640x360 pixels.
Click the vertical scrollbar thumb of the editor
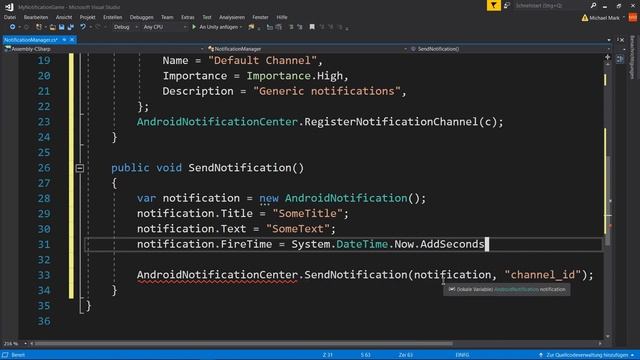click(608, 201)
